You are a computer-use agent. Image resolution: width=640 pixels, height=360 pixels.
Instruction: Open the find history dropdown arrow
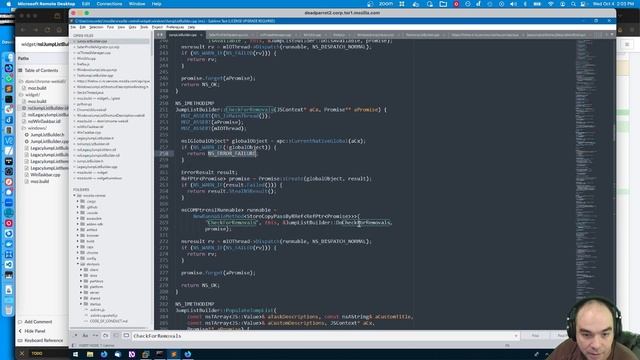516,336
